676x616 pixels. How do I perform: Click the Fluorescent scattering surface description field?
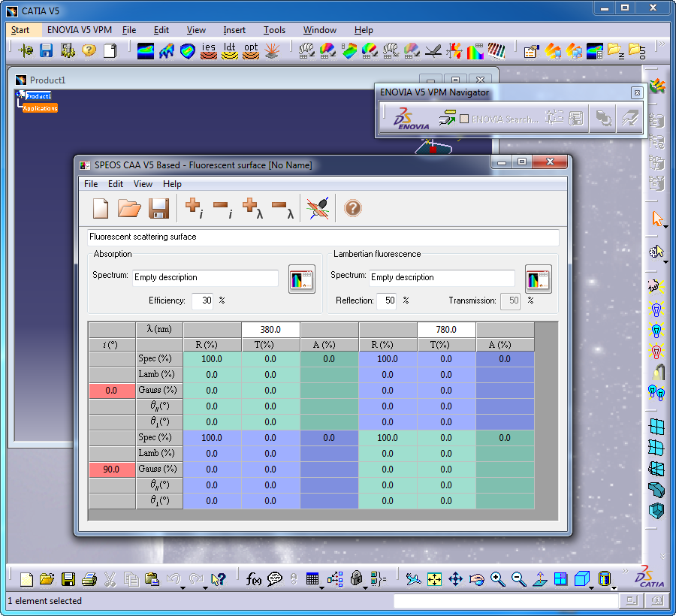click(323, 237)
